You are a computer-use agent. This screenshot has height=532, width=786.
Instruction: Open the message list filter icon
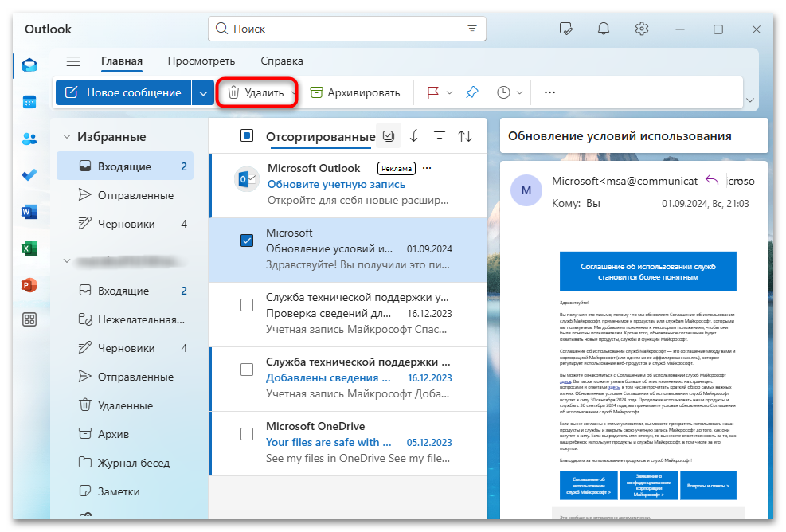[439, 136]
